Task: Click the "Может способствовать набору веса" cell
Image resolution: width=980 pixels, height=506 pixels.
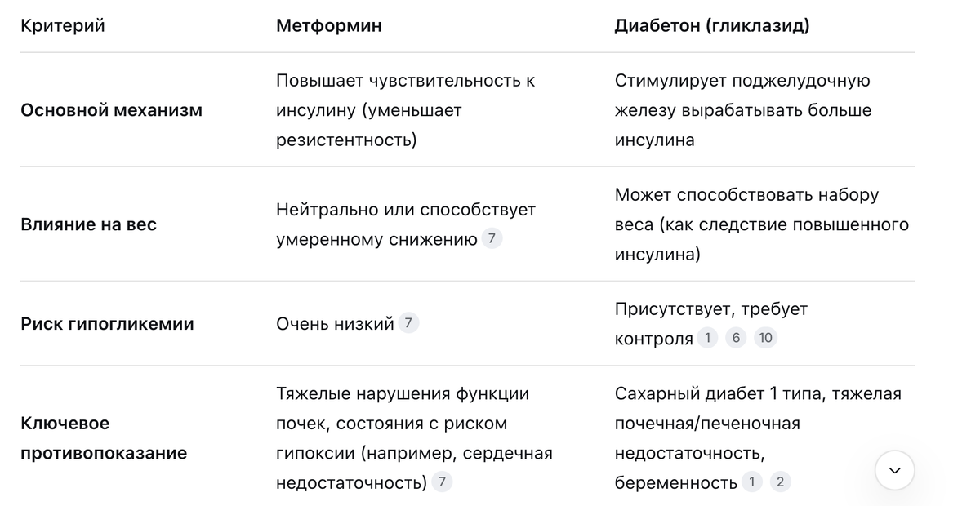Action: coord(762,224)
